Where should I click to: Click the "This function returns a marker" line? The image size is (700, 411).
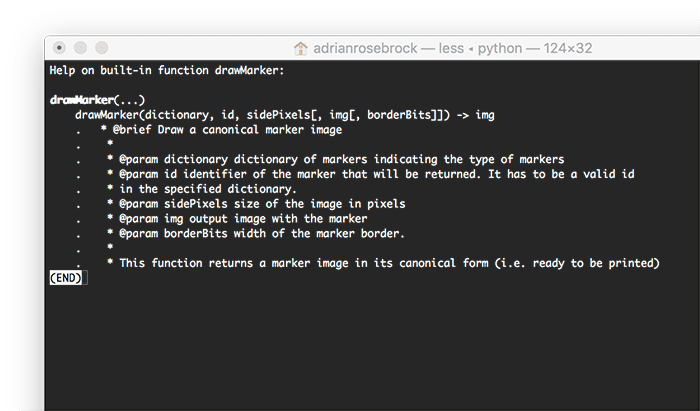tap(388, 262)
